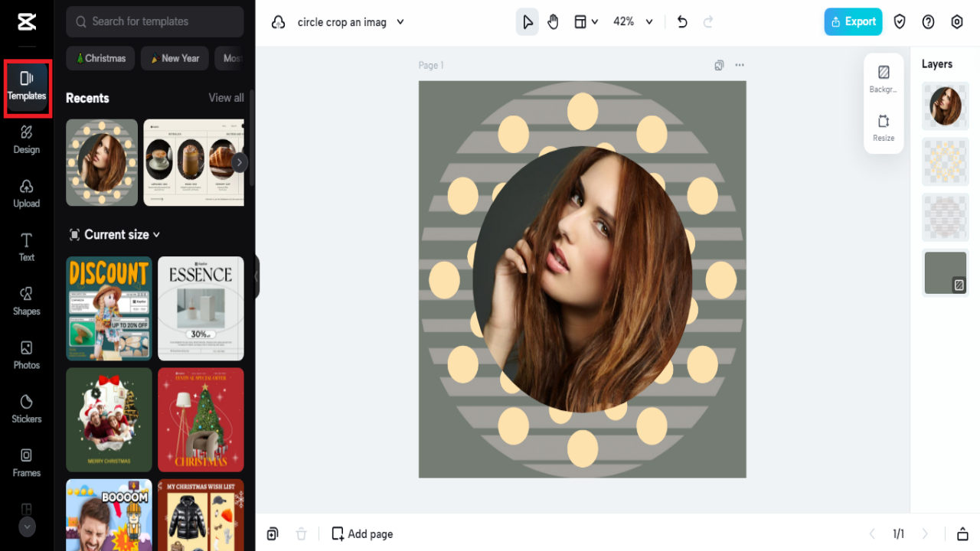The image size is (980, 551).
Task: Click the CapCut logo icon
Action: (x=27, y=22)
